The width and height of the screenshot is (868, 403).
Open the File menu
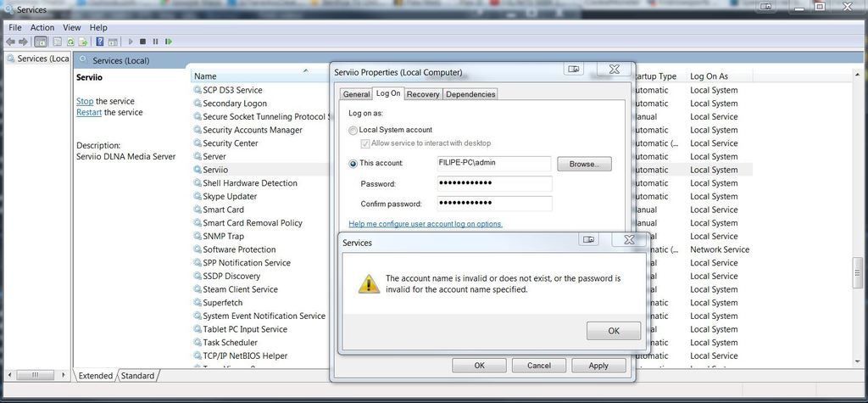[x=15, y=27]
